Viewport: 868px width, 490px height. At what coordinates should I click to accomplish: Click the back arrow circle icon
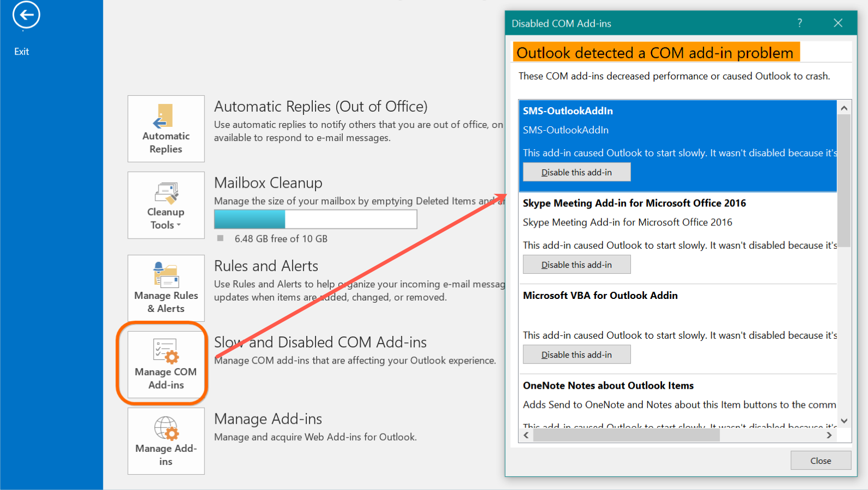(26, 15)
